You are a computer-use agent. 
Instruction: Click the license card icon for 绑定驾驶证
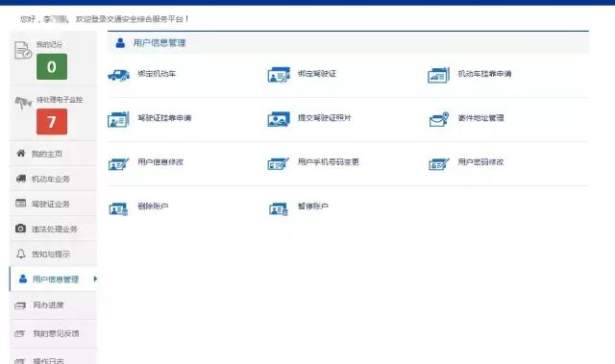[279, 75]
